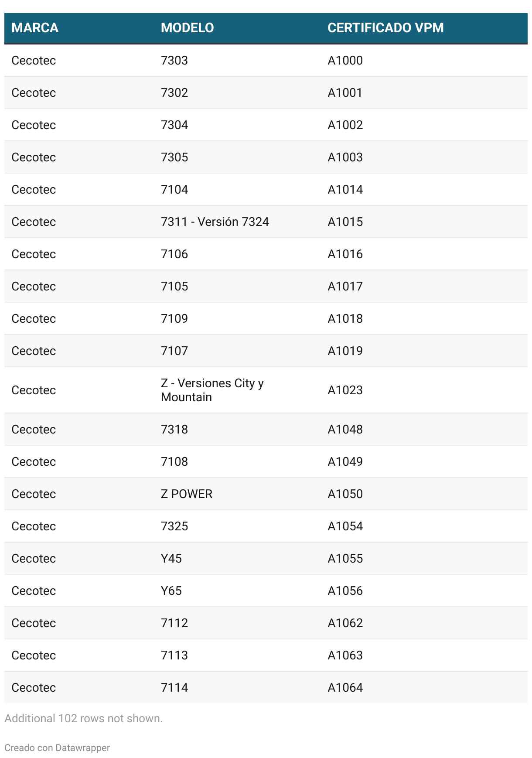Select the Z POWER model cell
Image resolution: width=532 pixels, height=758 pixels.
click(x=187, y=494)
